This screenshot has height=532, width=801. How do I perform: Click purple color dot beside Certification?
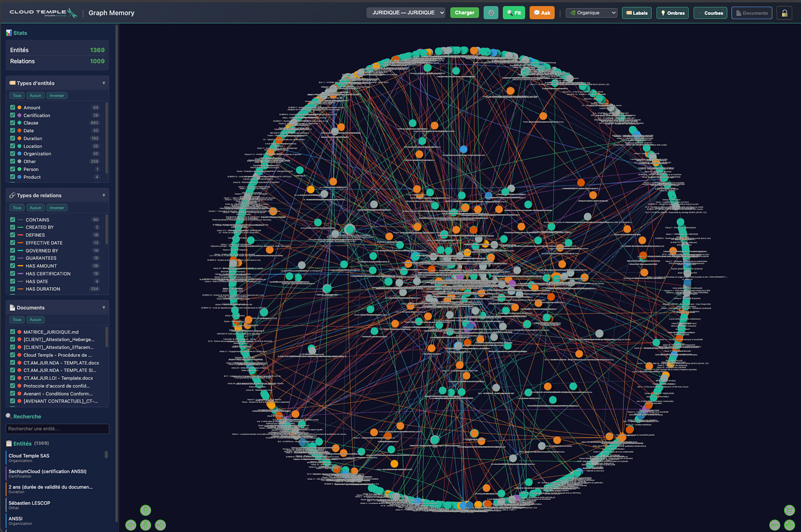click(x=20, y=116)
